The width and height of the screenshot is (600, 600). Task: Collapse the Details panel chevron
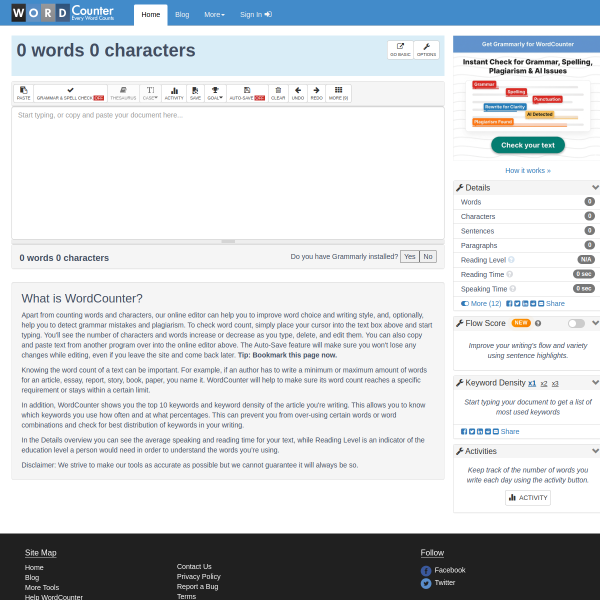click(x=595, y=188)
